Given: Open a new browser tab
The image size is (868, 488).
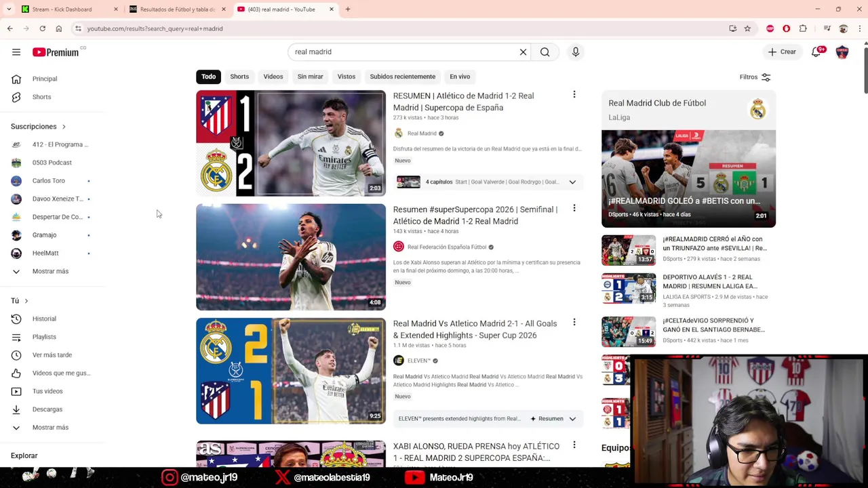Looking at the screenshot, I should tap(348, 9).
